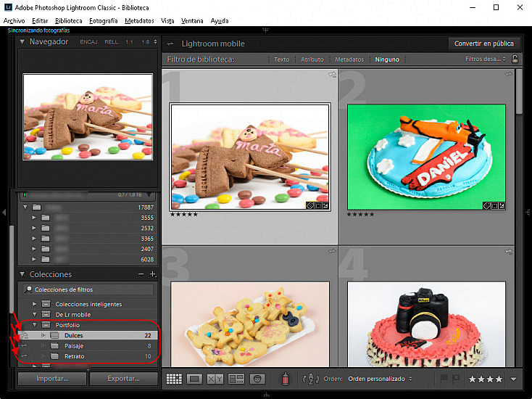Image resolution: width=532 pixels, height=399 pixels.
Task: Toggle sync for the Retrato collection
Action: (x=25, y=356)
